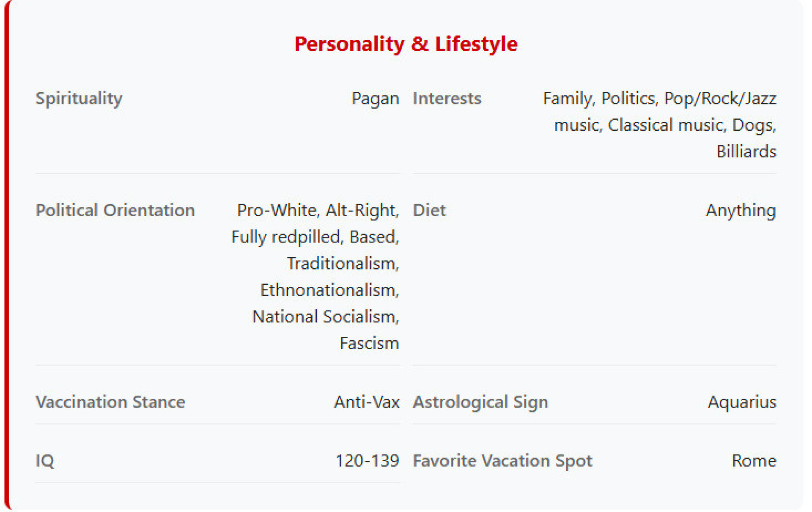Click the Vaccination Stance label

point(110,402)
